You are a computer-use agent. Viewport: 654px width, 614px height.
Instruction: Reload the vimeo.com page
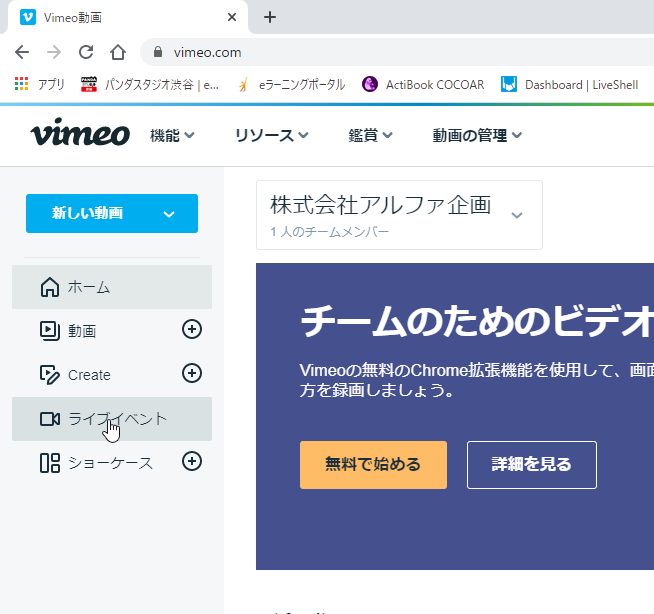(86, 52)
